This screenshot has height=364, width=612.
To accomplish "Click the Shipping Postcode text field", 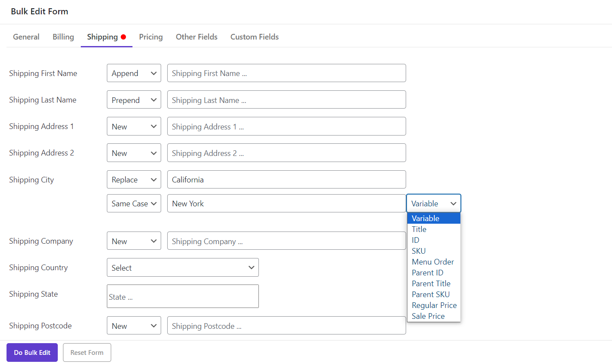I will [x=286, y=326].
